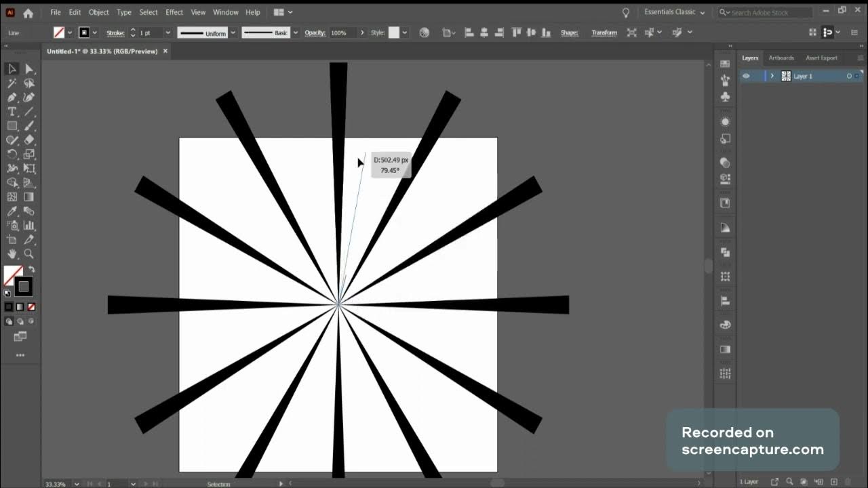Select the Lasso tool
This screenshot has width=868, height=488.
(29, 83)
